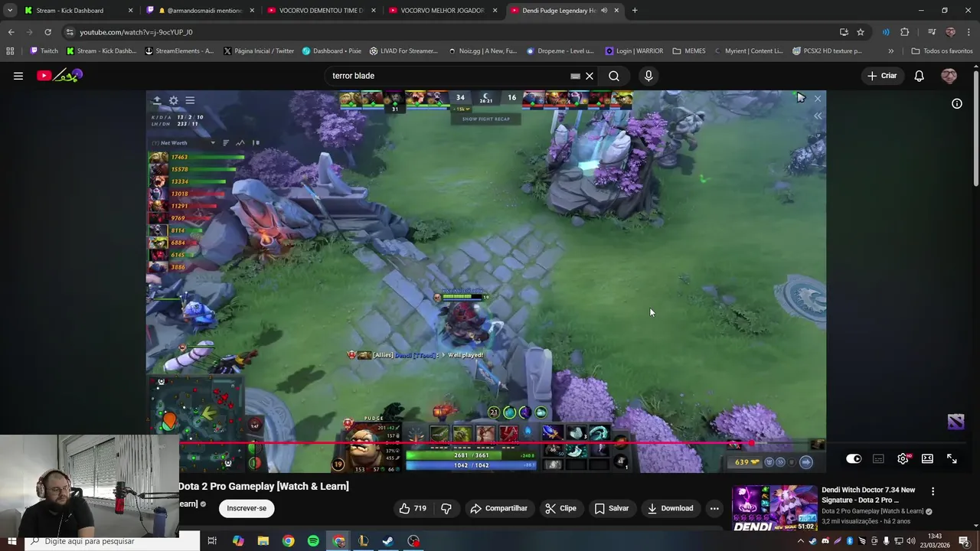Open the Dendi Witch Doctor thumbnail

pyautogui.click(x=775, y=508)
